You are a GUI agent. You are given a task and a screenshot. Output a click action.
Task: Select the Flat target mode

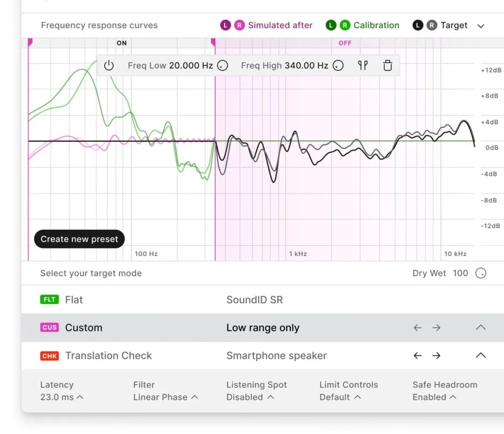pos(74,300)
